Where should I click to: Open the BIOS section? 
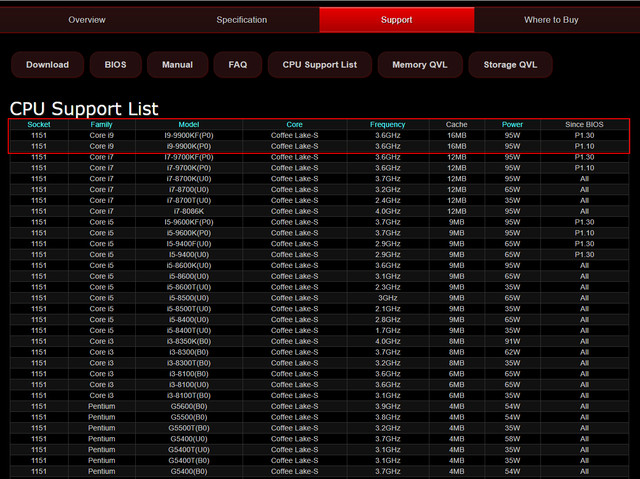pyautogui.click(x=116, y=64)
